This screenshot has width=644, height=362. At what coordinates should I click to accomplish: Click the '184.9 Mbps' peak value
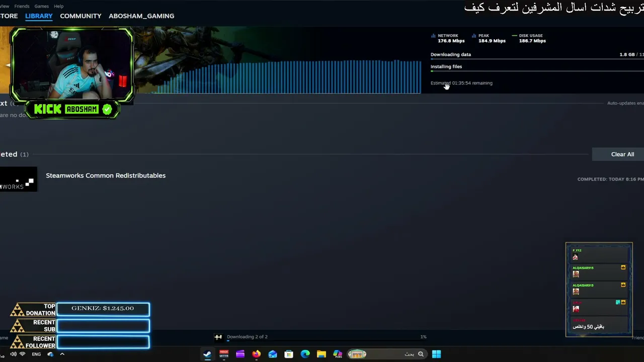[x=492, y=41]
